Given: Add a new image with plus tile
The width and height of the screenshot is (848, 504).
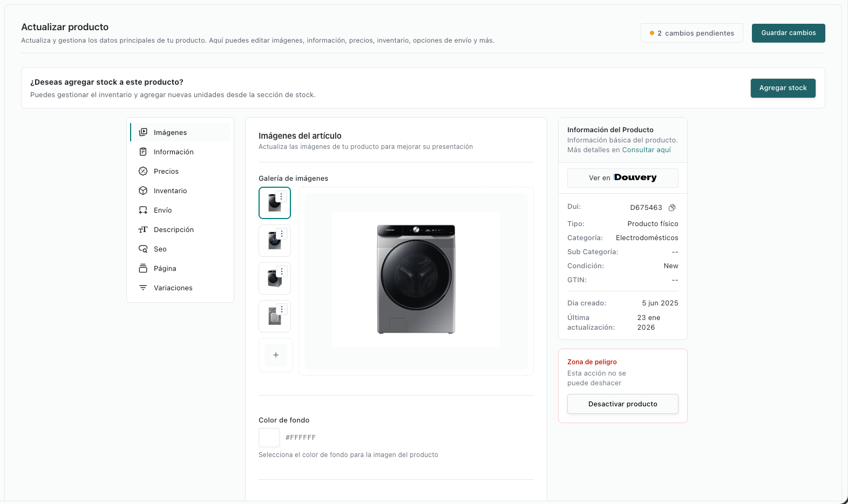Looking at the screenshot, I should pyautogui.click(x=276, y=355).
